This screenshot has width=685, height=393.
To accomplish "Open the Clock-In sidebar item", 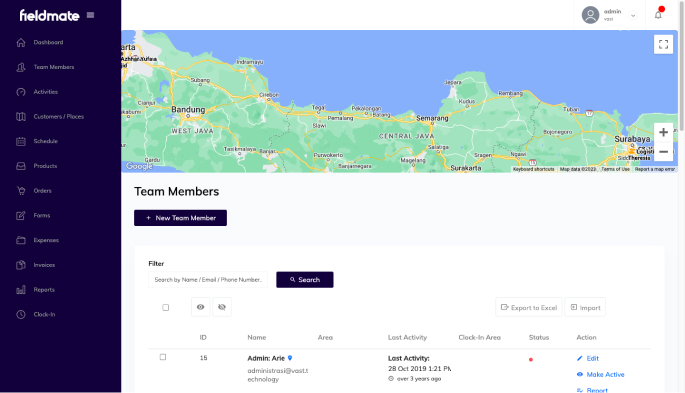I will coord(44,314).
